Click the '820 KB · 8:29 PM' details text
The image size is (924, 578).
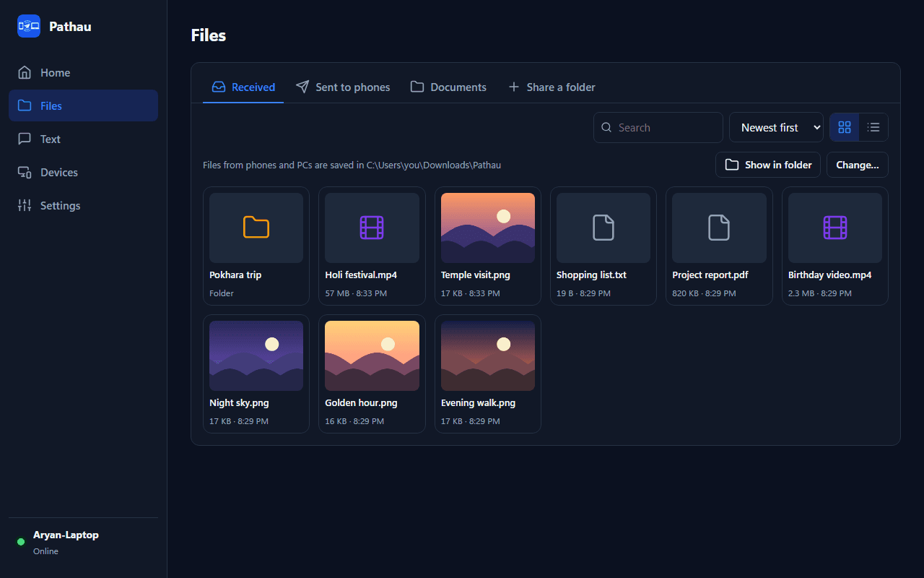(704, 293)
